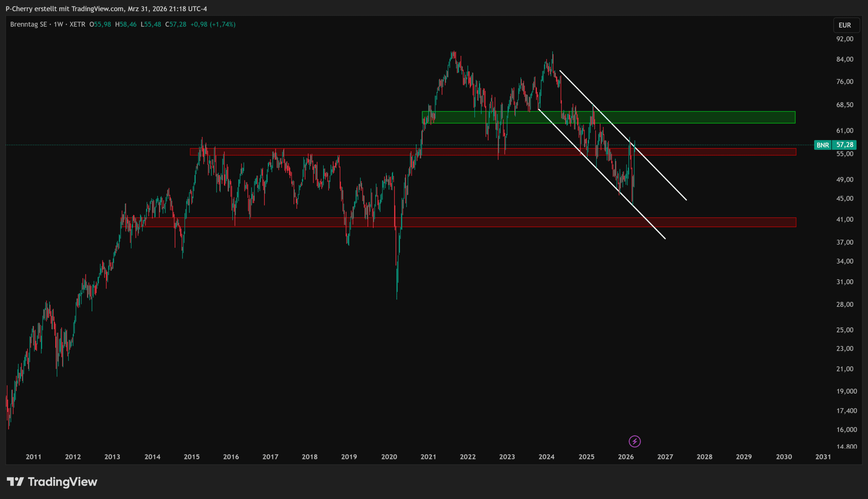This screenshot has height=499, width=868.
Task: Click the TradingView wordmark text
Action: click(x=62, y=482)
